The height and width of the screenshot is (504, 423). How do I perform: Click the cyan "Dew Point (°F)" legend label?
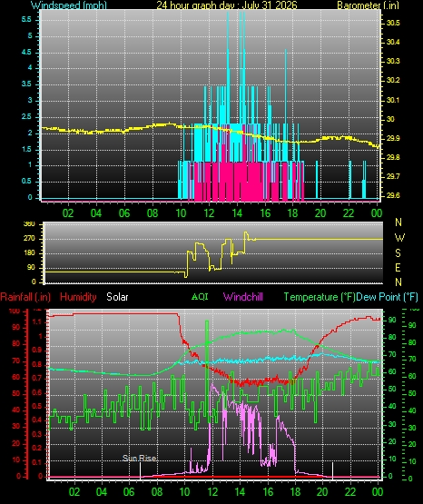point(387,297)
